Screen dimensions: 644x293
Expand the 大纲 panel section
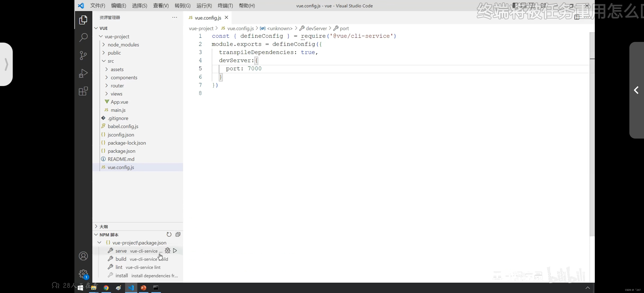(x=96, y=226)
